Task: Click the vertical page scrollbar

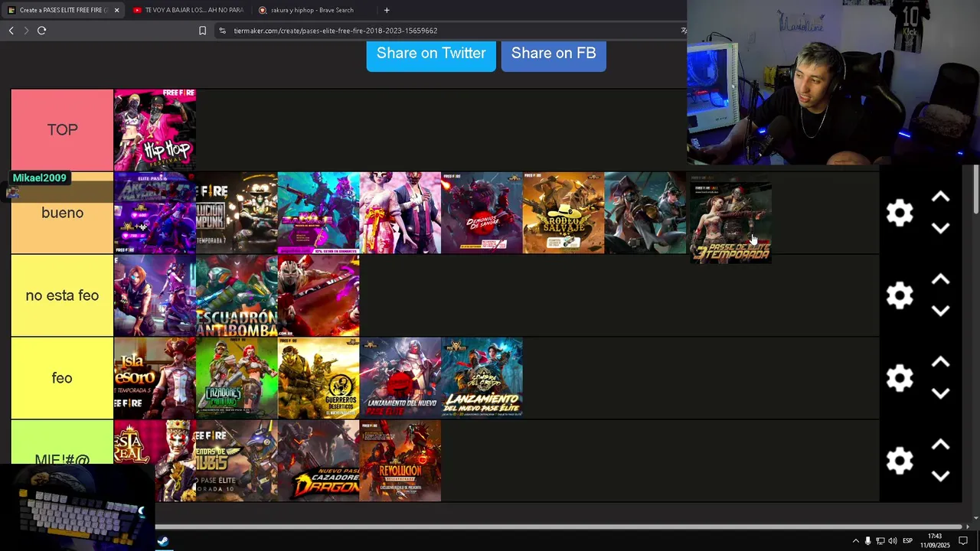Action: click(975, 189)
